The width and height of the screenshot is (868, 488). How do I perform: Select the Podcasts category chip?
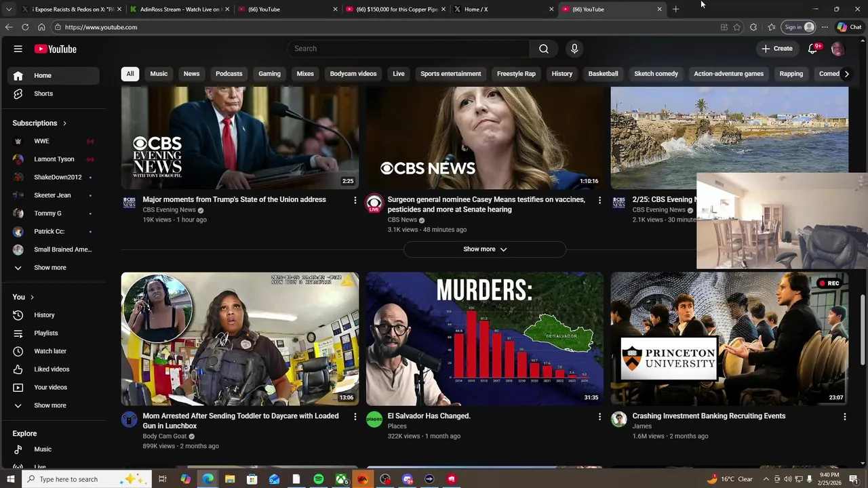(229, 74)
